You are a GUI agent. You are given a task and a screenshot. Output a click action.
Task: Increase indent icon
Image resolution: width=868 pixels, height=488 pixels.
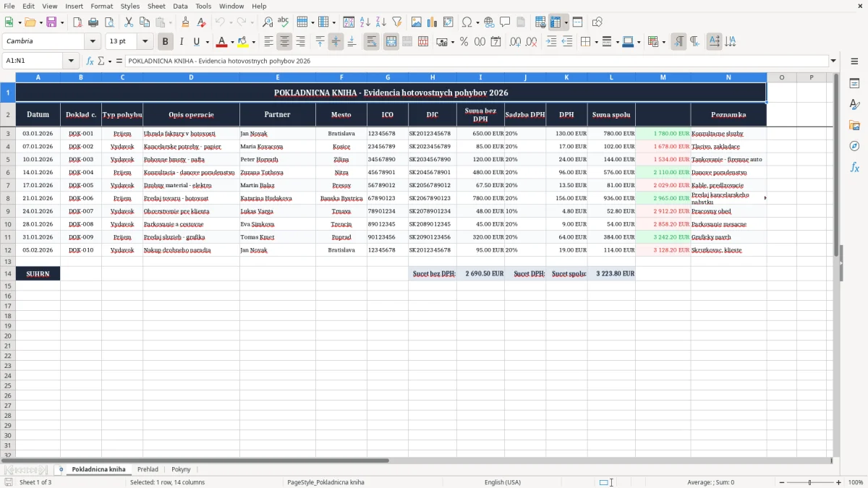pyautogui.click(x=551, y=42)
